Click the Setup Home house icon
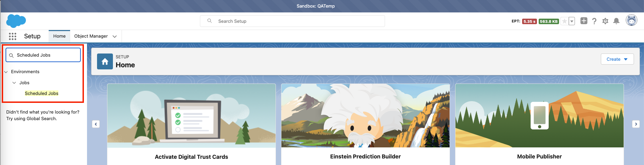Viewport: 644px width, 165px height. [105, 61]
